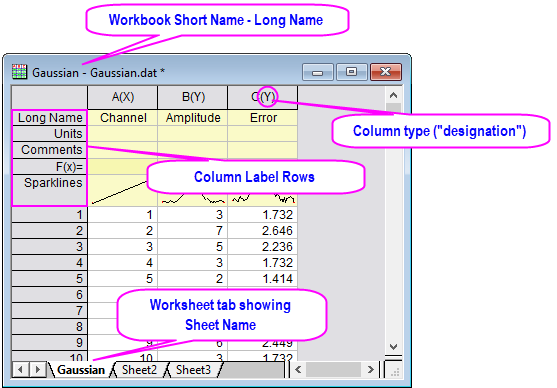Viewport: 557px width, 388px height.
Task: Click the Sparklines label row header
Action: point(49,190)
